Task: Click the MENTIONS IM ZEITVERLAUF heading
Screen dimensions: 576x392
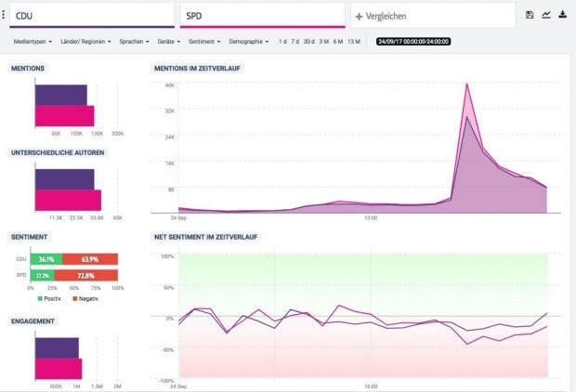Action: (197, 69)
